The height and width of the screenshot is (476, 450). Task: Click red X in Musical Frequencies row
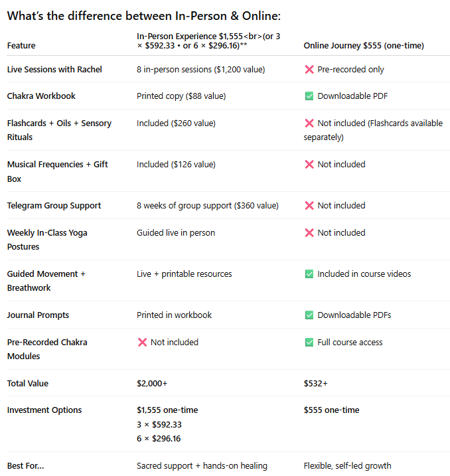pyautogui.click(x=309, y=165)
